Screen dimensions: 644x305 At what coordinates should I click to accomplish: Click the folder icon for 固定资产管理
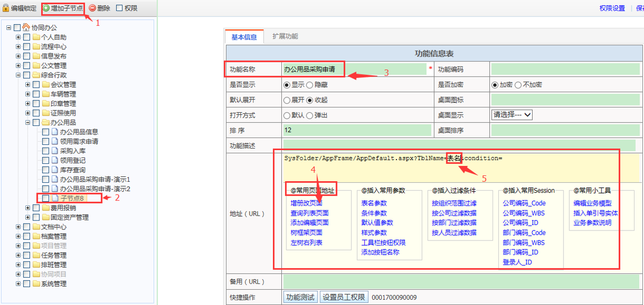tap(45, 217)
